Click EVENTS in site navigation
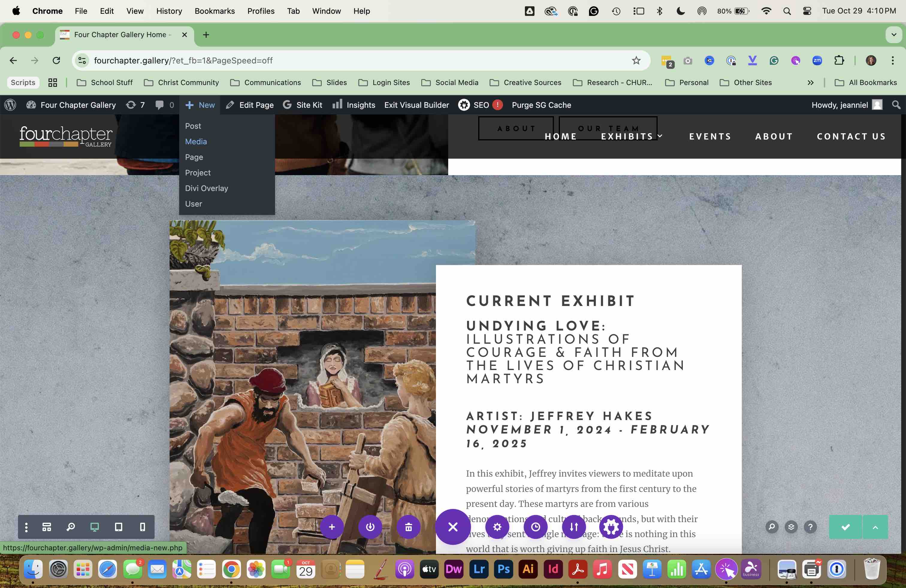 (x=710, y=137)
